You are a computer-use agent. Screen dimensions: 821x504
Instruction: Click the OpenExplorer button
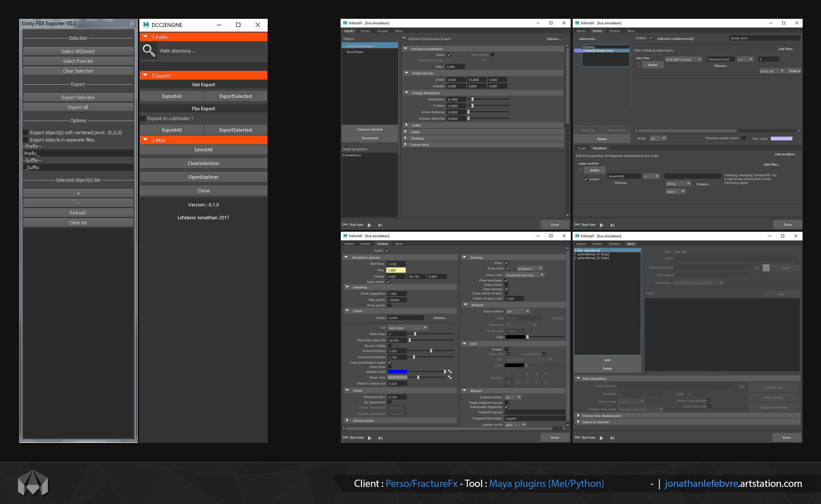point(203,177)
